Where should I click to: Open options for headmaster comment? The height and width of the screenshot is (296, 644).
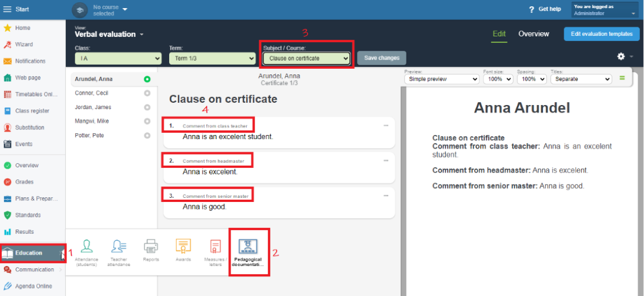click(x=386, y=161)
